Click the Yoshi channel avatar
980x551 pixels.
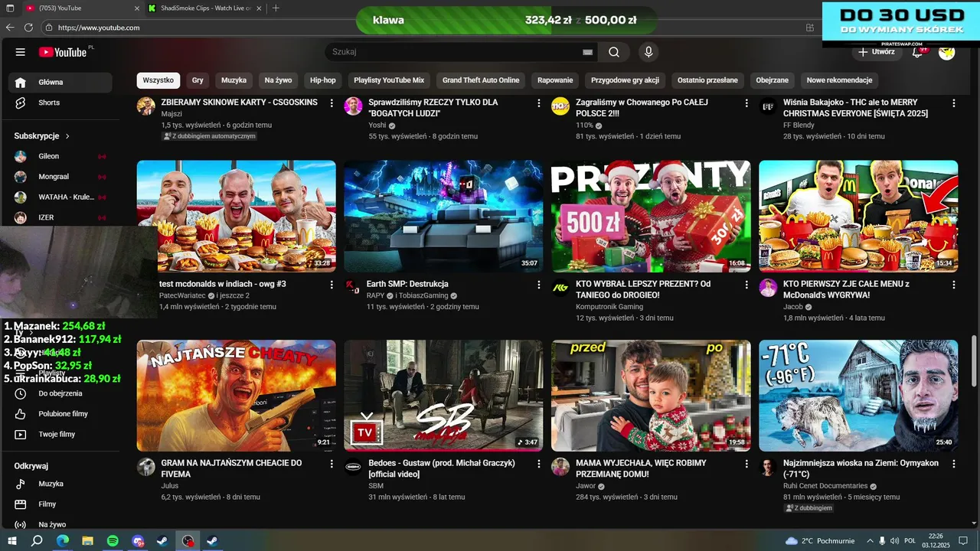click(x=353, y=106)
